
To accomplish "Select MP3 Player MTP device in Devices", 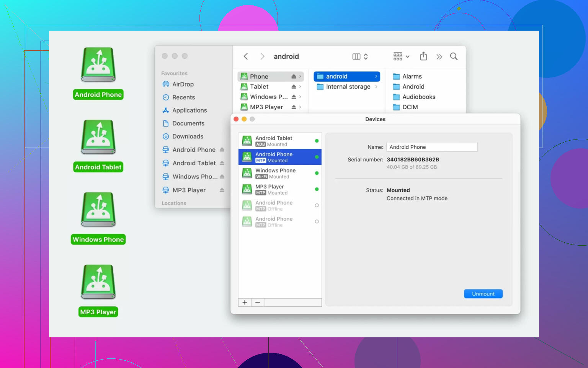I will pos(280,189).
